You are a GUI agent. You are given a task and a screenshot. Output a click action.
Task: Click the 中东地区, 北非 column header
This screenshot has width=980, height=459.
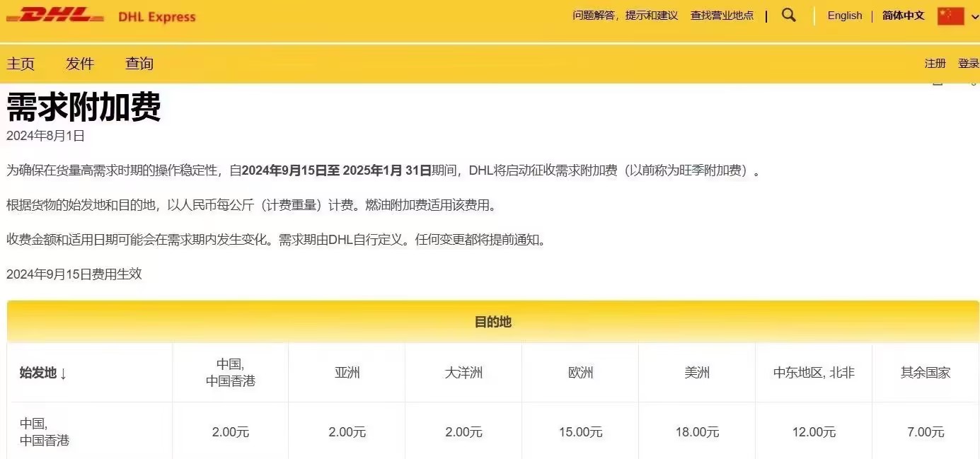point(814,373)
